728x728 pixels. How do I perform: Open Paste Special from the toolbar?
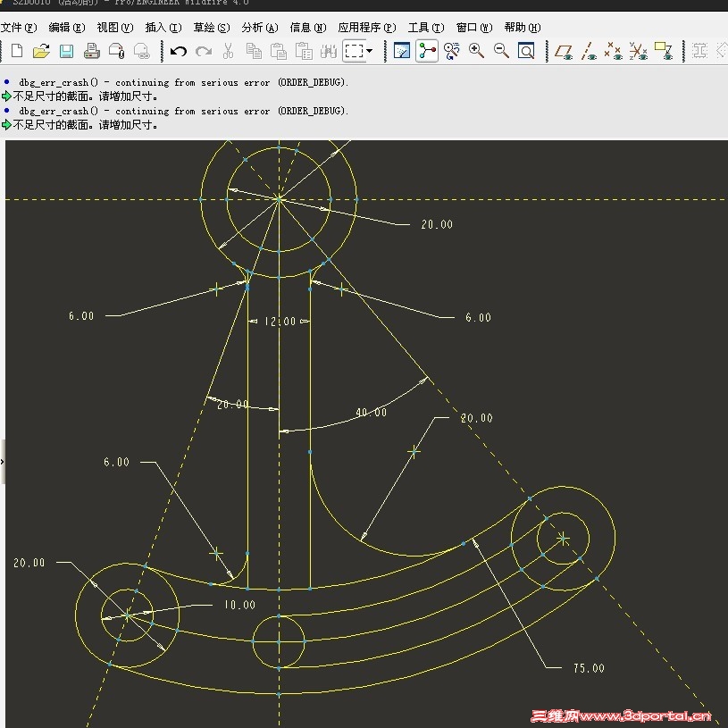coord(304,51)
